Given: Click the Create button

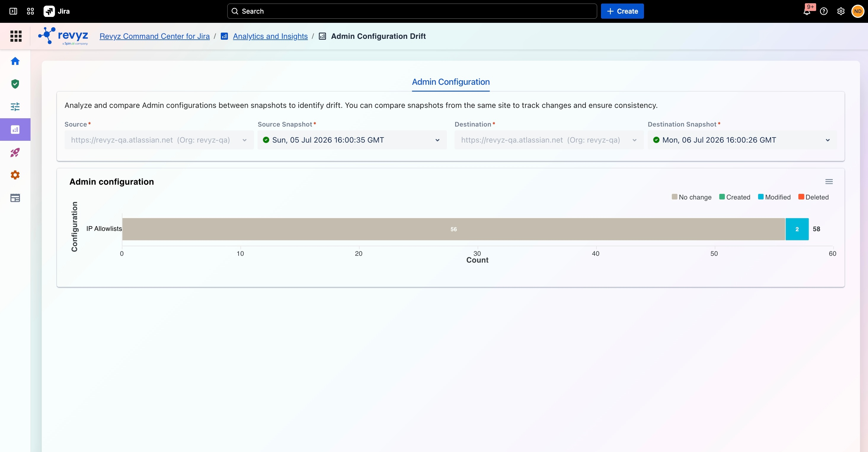Looking at the screenshot, I should [622, 11].
